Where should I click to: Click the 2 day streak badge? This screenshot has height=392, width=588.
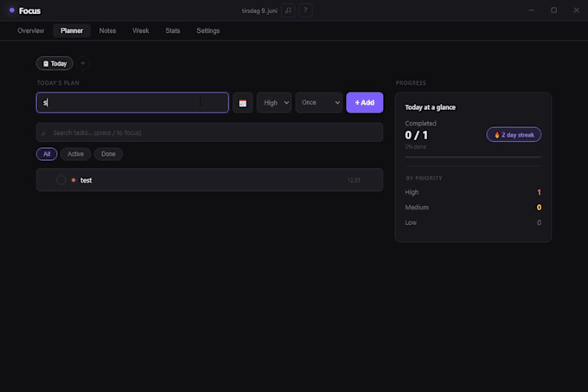pos(514,135)
